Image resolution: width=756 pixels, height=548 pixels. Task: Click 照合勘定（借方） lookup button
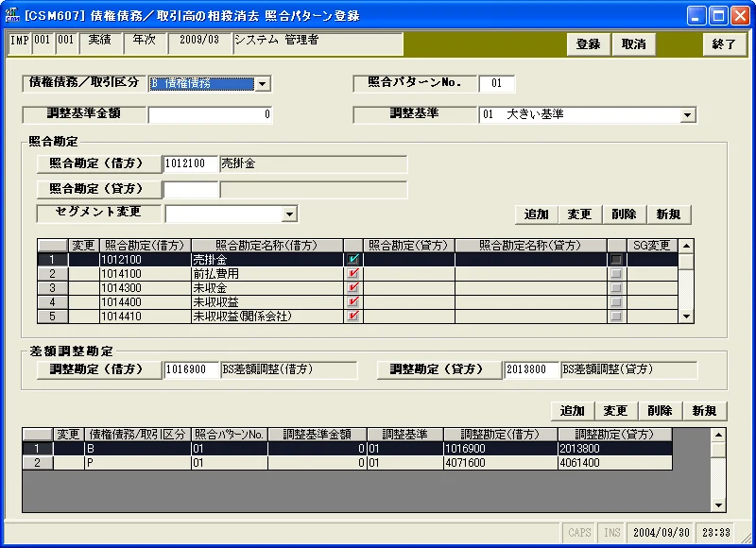click(99, 163)
